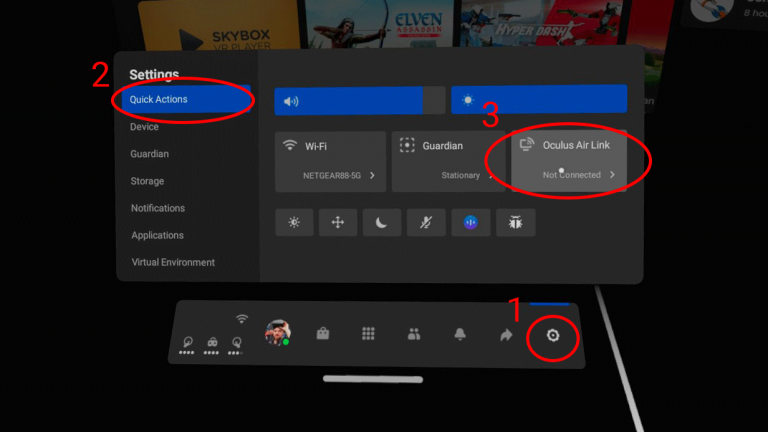Open the Device settings section

(144, 127)
